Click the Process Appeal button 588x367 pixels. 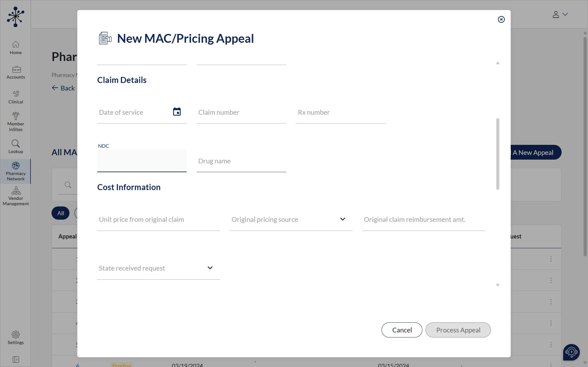click(458, 330)
